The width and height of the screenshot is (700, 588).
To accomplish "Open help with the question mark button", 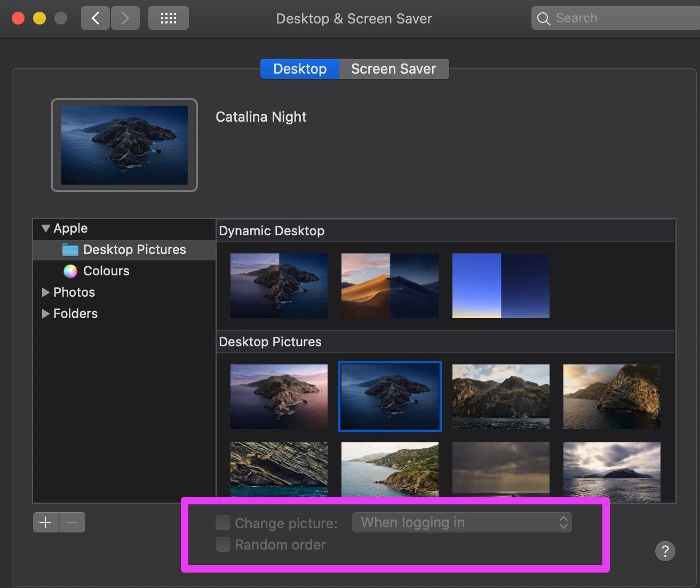I will click(x=665, y=551).
